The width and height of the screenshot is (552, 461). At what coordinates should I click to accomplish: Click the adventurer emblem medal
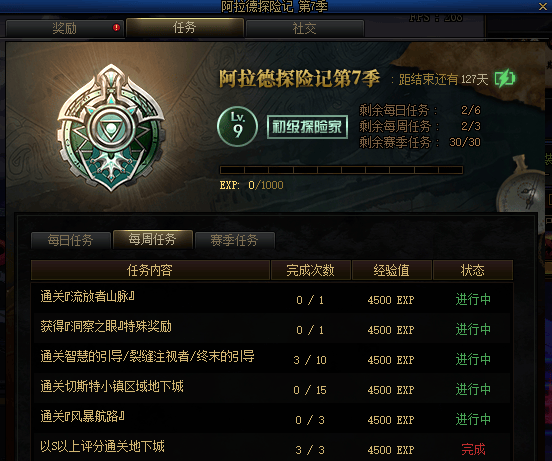pos(111,127)
